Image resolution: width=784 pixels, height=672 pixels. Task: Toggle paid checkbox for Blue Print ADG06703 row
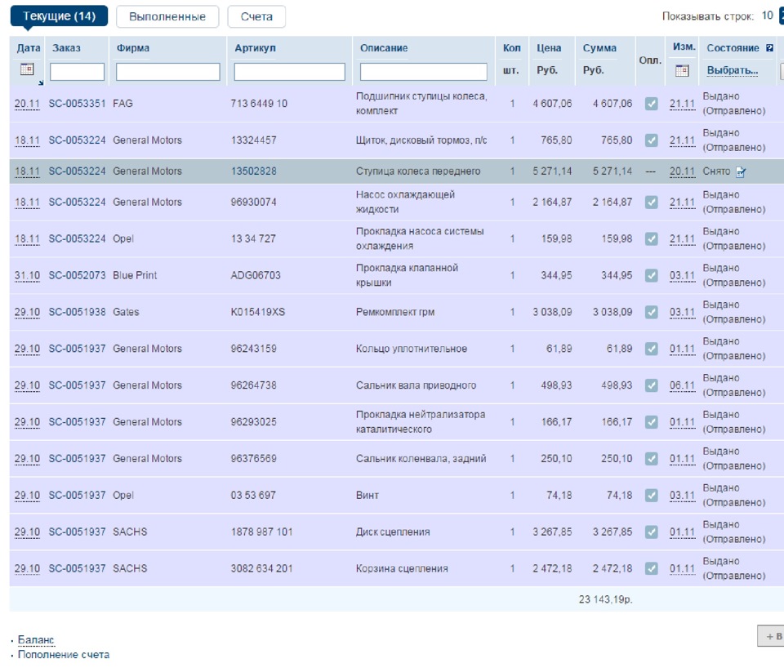click(x=651, y=275)
